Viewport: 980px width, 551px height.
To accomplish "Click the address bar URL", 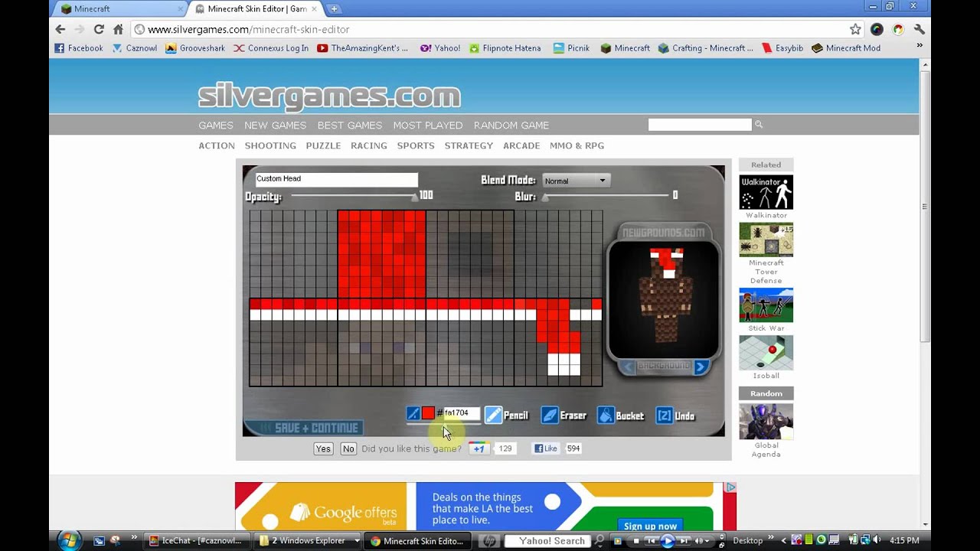I will (248, 29).
